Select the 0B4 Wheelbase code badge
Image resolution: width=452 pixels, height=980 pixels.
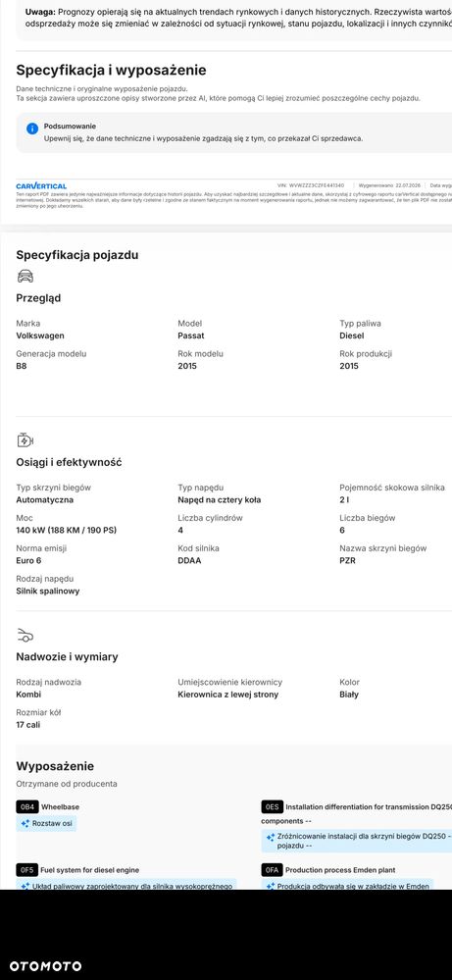(x=26, y=807)
